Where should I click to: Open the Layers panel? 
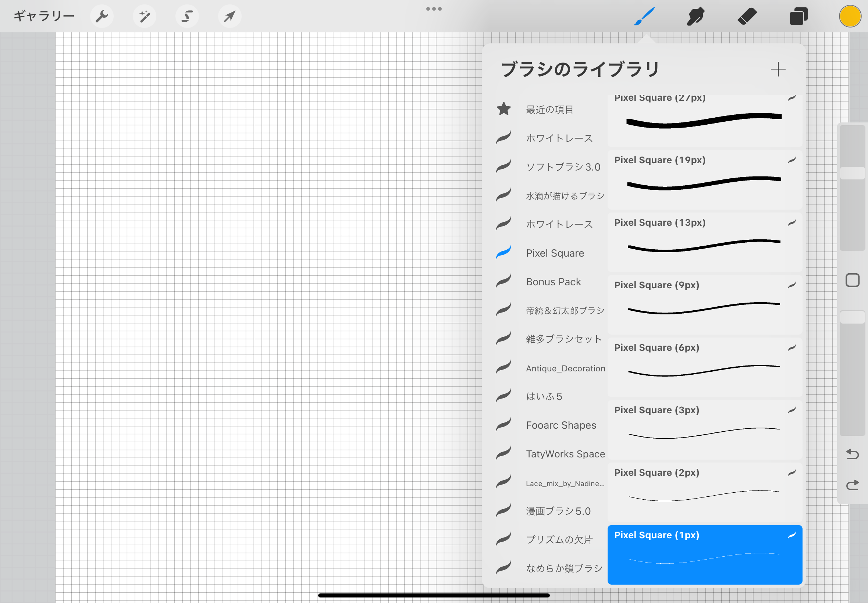(798, 16)
